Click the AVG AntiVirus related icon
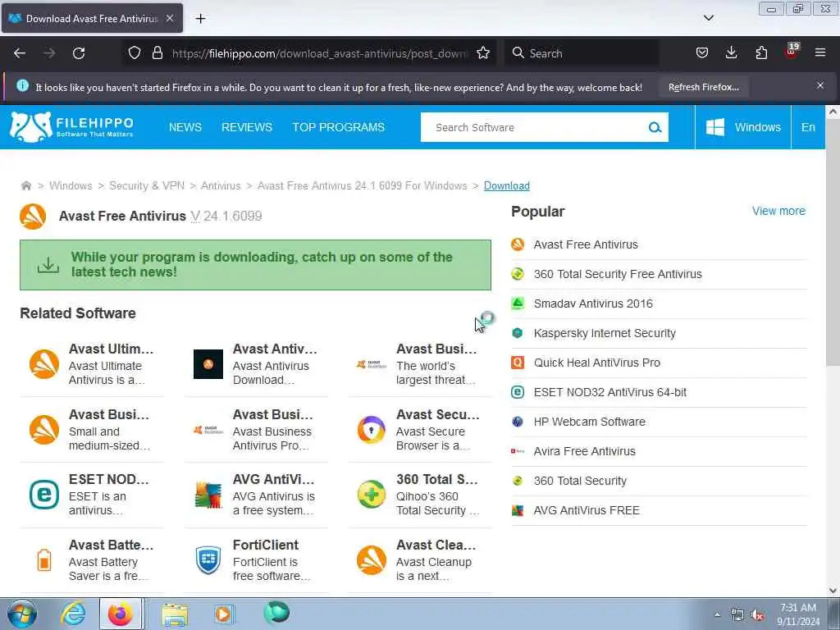Image resolution: width=840 pixels, height=630 pixels. pos(208,495)
